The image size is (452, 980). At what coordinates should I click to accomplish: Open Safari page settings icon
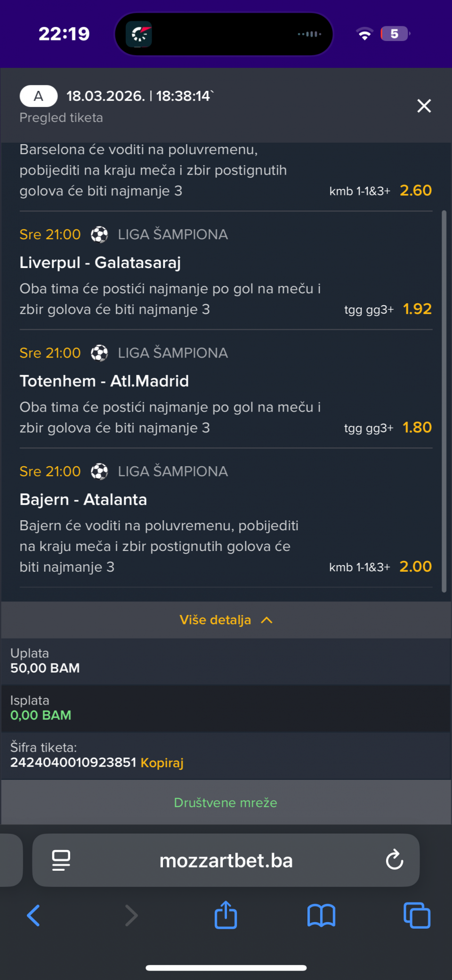coord(61,860)
